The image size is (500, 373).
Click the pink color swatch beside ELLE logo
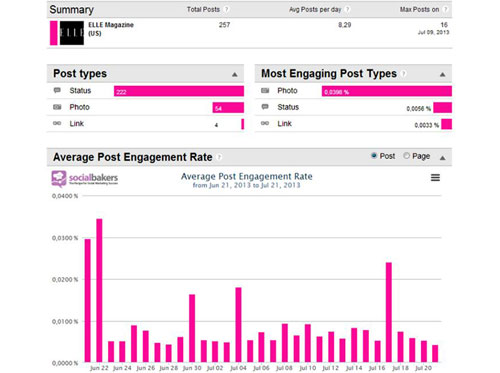click(53, 33)
